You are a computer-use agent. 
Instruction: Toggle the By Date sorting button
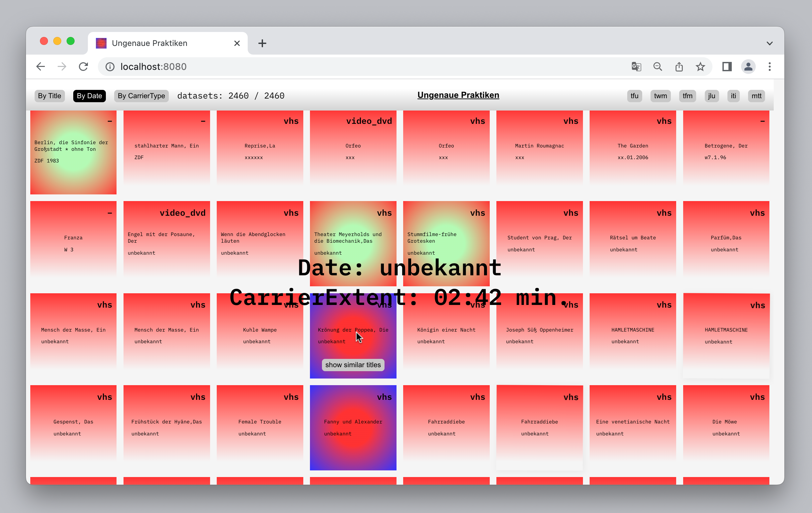(89, 96)
